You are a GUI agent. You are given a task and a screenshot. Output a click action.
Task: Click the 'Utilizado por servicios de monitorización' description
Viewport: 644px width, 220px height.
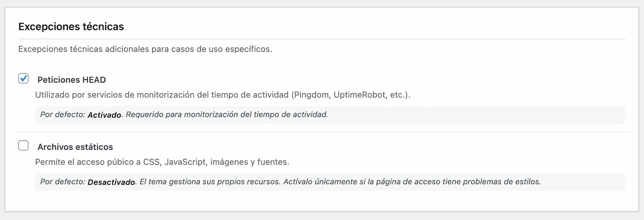[x=222, y=95]
